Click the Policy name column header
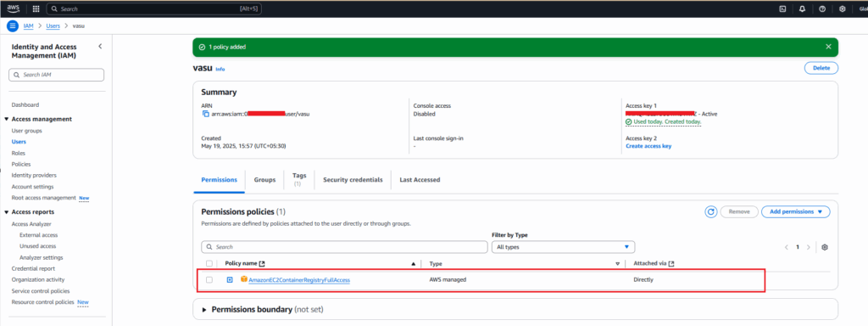Viewport: 868px width, 326px height. (x=242, y=264)
